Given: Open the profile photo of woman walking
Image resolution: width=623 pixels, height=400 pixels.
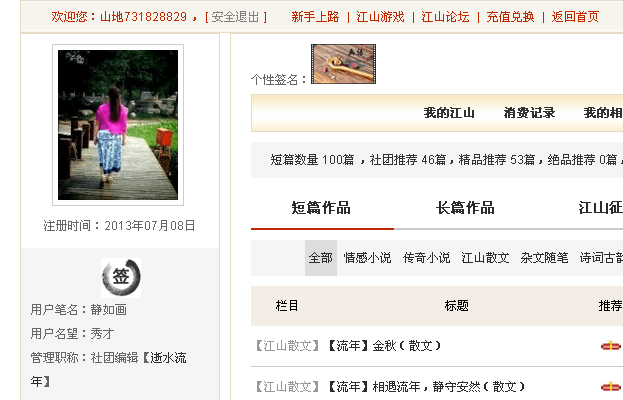Looking at the screenshot, I should (x=118, y=125).
